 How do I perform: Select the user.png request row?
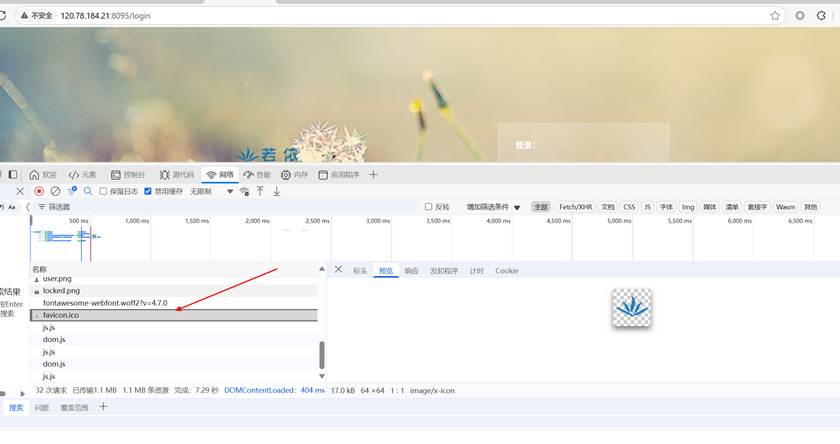[174, 279]
